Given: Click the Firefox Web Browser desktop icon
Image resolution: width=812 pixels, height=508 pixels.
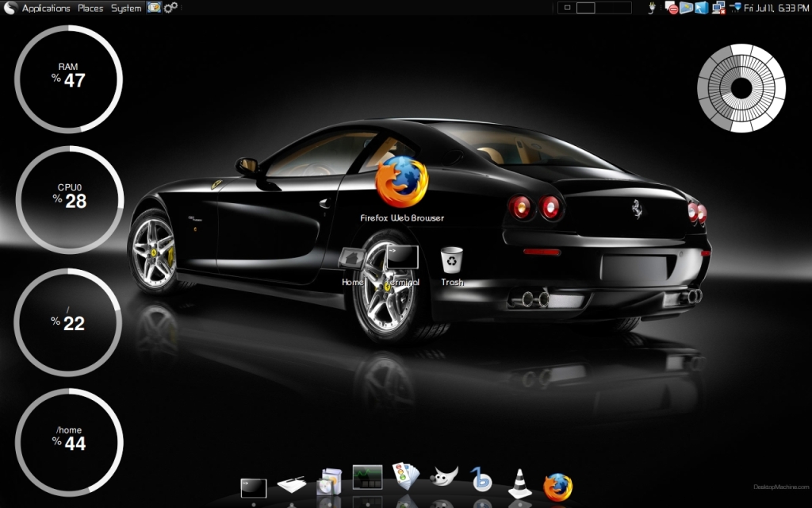Looking at the screenshot, I should [x=402, y=182].
